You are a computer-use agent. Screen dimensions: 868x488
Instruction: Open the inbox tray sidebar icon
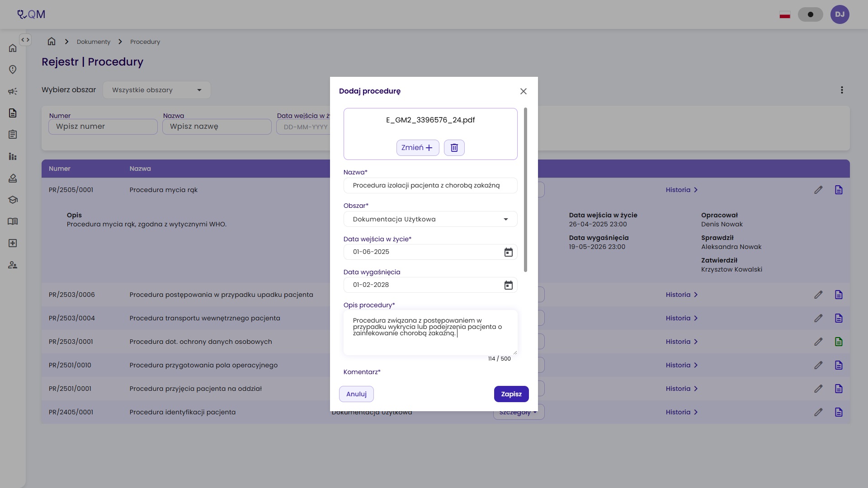pyautogui.click(x=13, y=178)
